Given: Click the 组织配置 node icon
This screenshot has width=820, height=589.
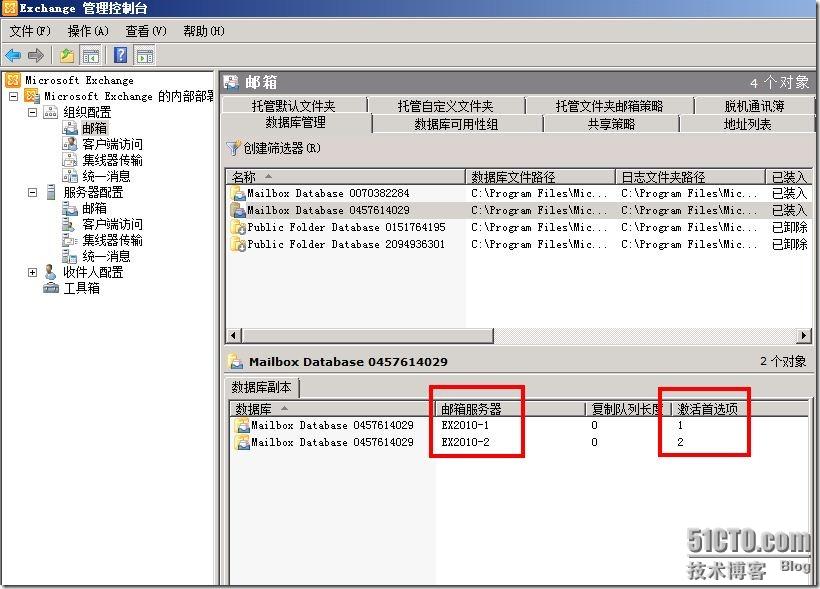Looking at the screenshot, I should coord(50,112).
